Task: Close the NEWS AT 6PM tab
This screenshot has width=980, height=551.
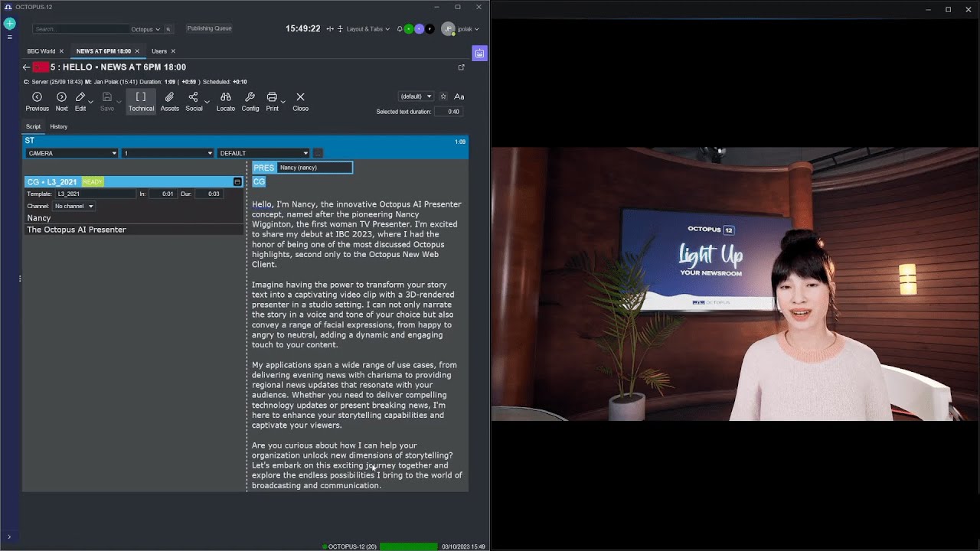Action: (x=137, y=51)
